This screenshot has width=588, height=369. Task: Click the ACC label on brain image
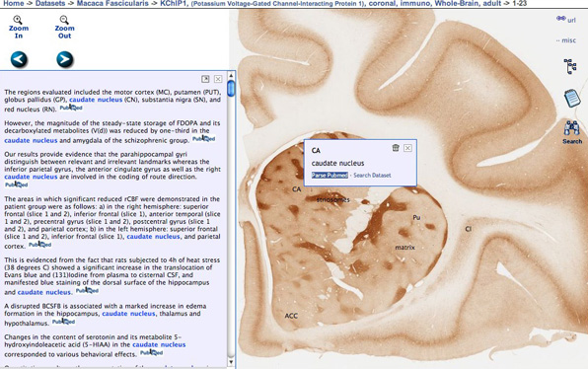pyautogui.click(x=291, y=316)
